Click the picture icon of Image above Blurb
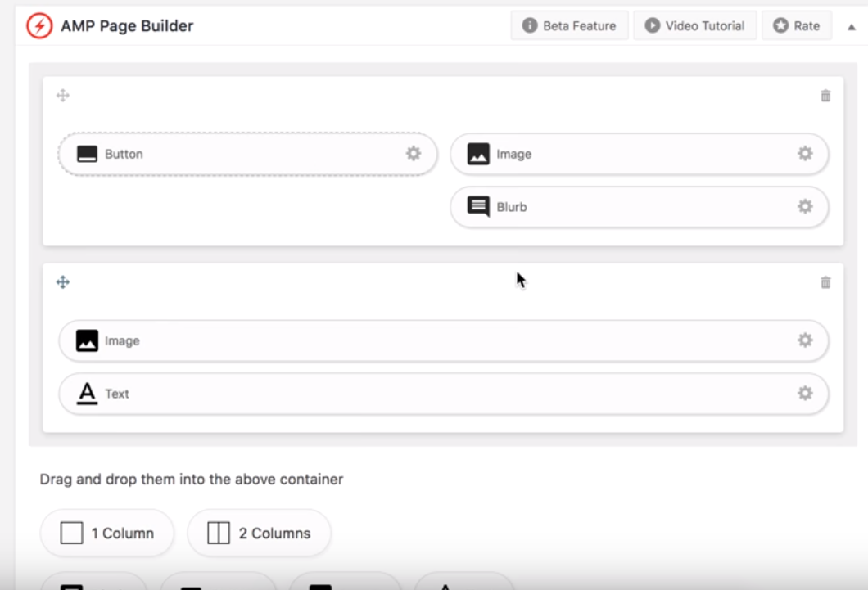Screen dimensions: 868x590 point(478,154)
